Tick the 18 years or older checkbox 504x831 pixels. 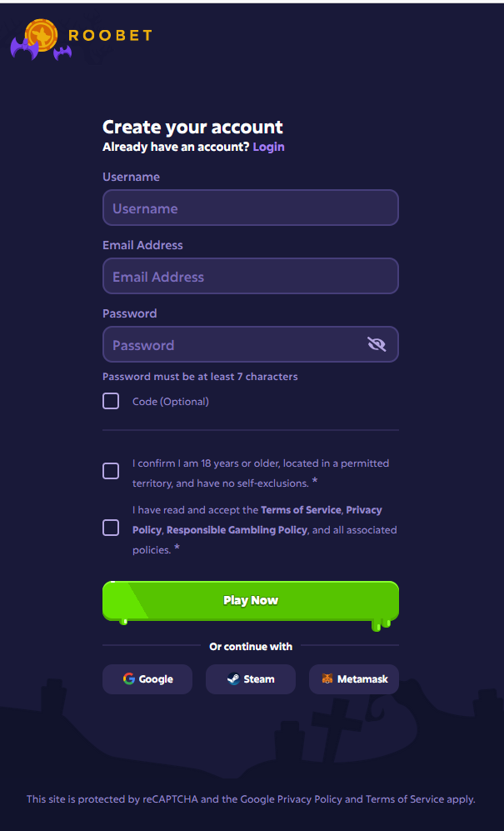111,471
